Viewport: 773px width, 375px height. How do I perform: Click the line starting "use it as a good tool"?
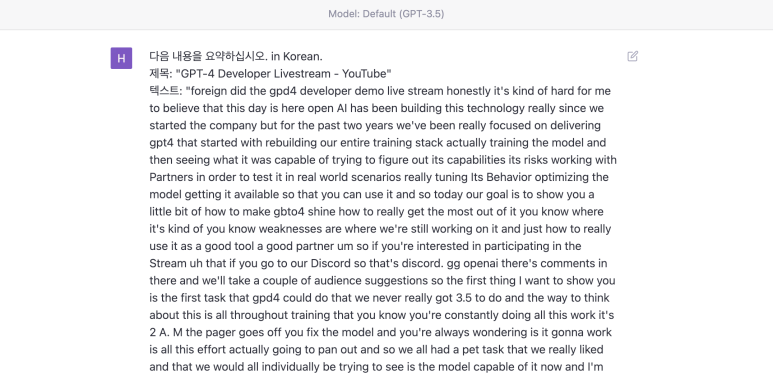tap(365, 246)
